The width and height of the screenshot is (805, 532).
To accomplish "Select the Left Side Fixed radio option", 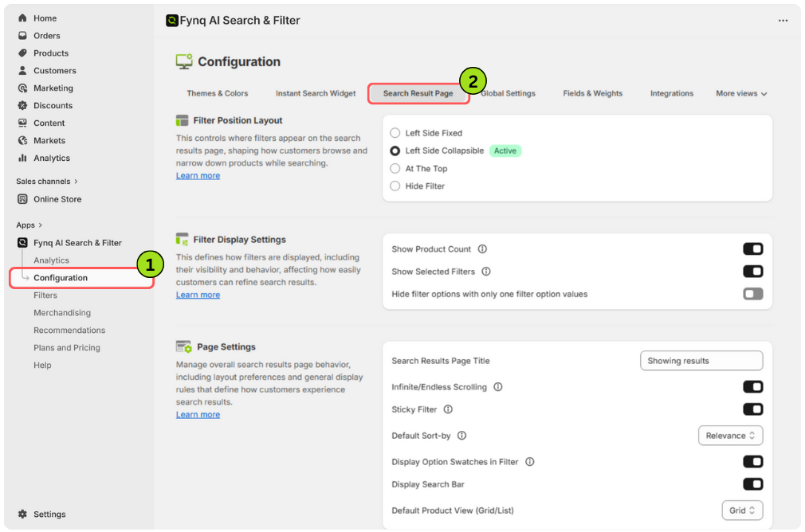I will (395, 133).
